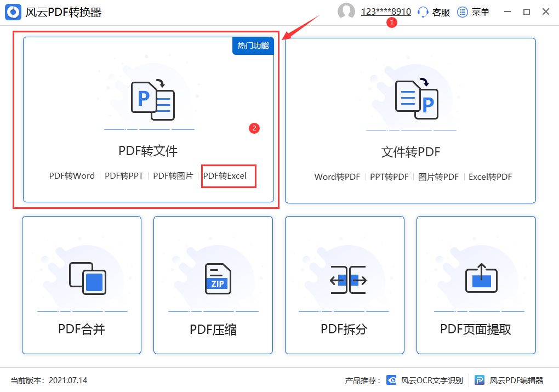Image resolution: width=559 pixels, height=392 pixels.
Task: Open PDF转图片 conversion
Action: click(173, 176)
